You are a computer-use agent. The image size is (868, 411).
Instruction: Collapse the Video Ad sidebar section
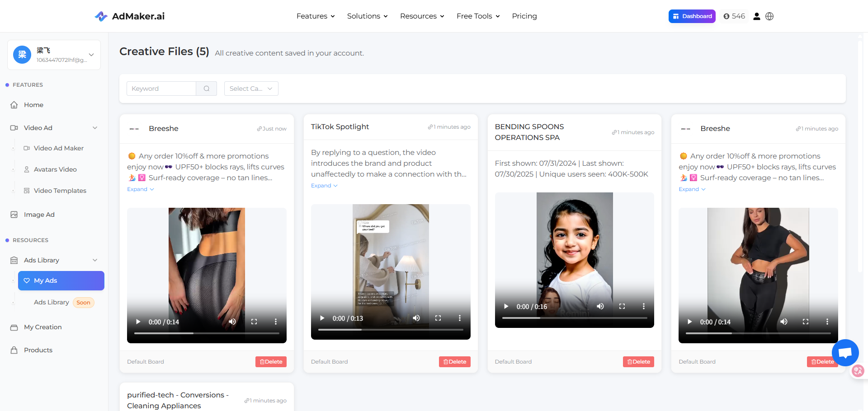point(95,128)
